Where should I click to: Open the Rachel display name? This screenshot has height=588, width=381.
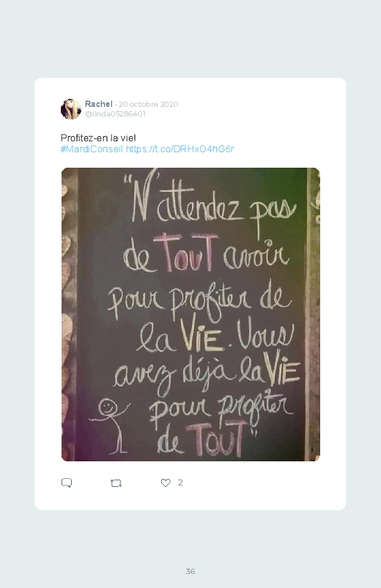pos(98,104)
